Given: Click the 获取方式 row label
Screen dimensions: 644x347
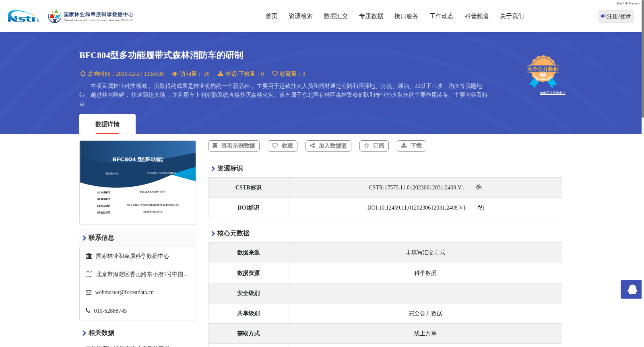Looking at the screenshot, I should [248, 333].
